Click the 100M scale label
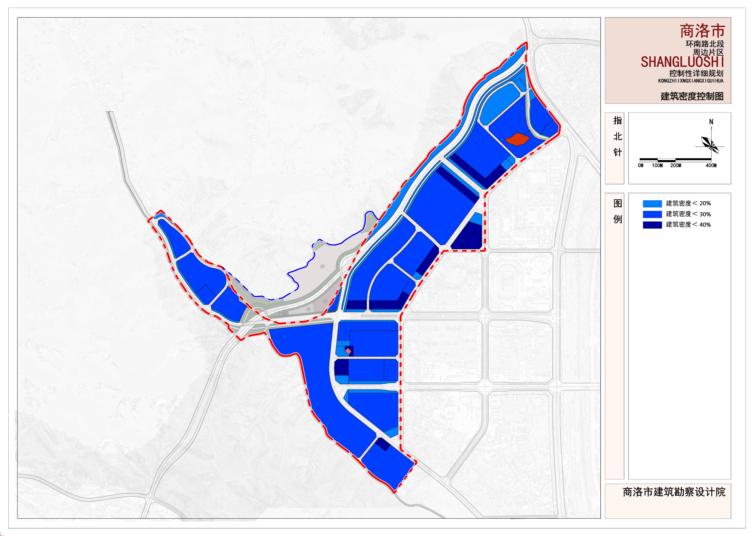The height and width of the screenshot is (536, 756). click(x=657, y=166)
